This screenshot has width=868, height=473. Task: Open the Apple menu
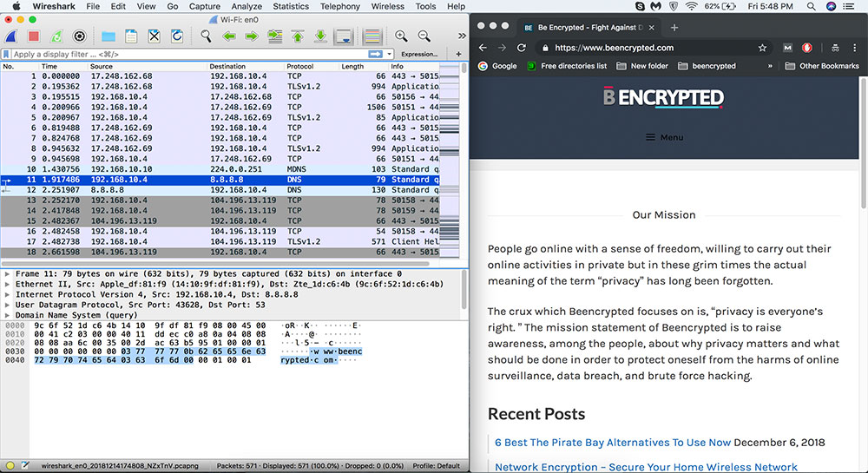pyautogui.click(x=16, y=6)
